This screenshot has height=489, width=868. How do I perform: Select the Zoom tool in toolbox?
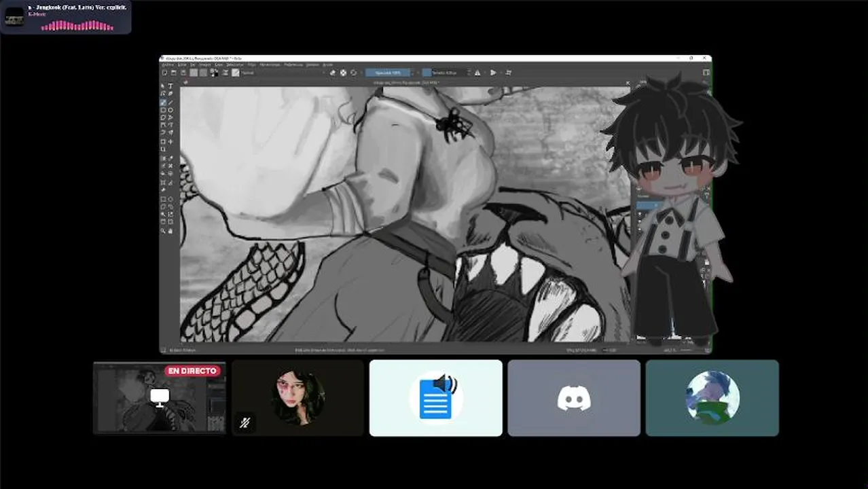coord(163,231)
